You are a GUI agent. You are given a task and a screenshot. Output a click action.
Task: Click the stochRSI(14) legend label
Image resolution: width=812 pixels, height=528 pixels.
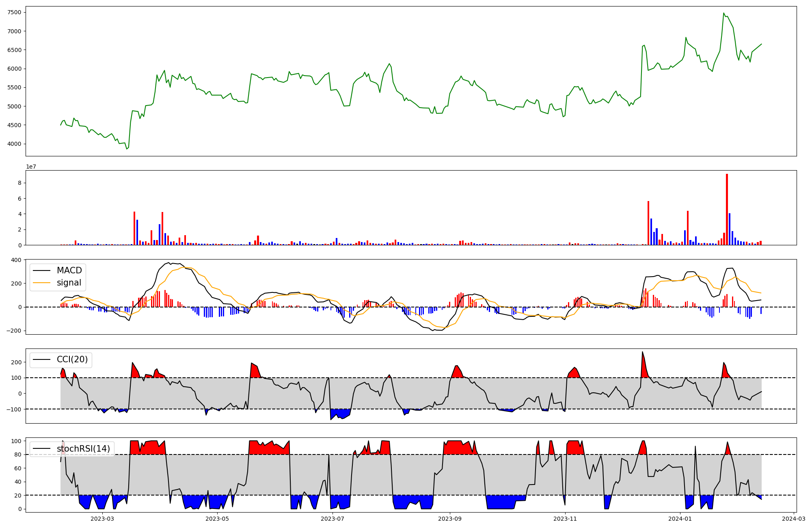[83, 449]
